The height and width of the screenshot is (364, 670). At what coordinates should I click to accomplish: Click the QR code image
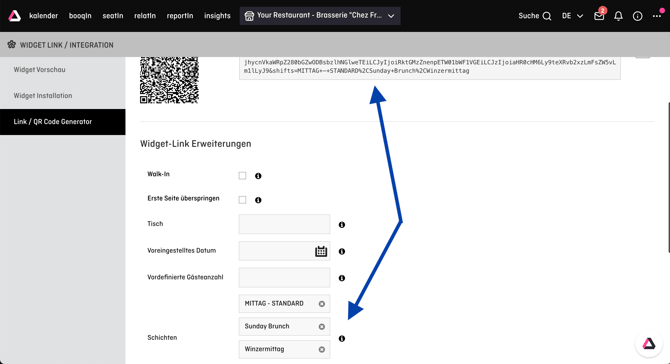coord(169,80)
